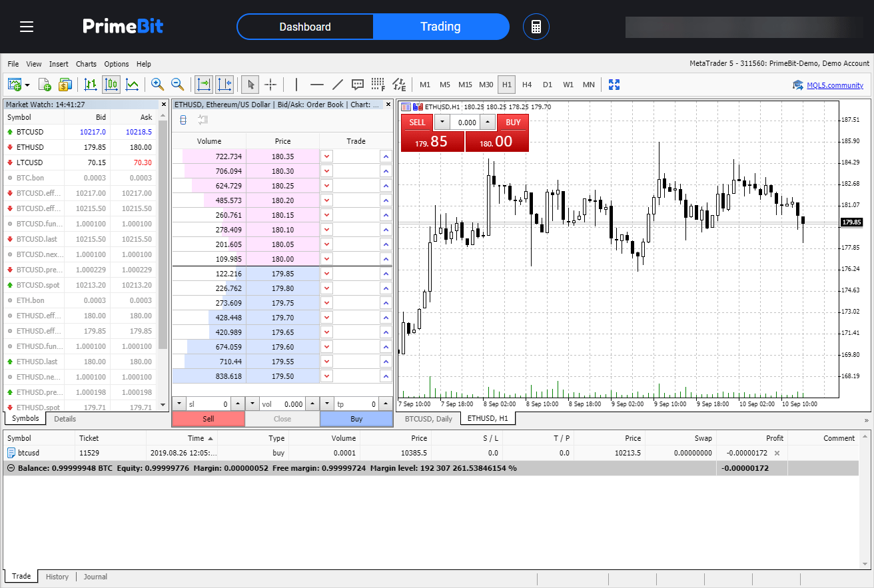Viewport: 874px width, 588px height.
Task: Increase one-click trading volume
Action: tap(488, 123)
